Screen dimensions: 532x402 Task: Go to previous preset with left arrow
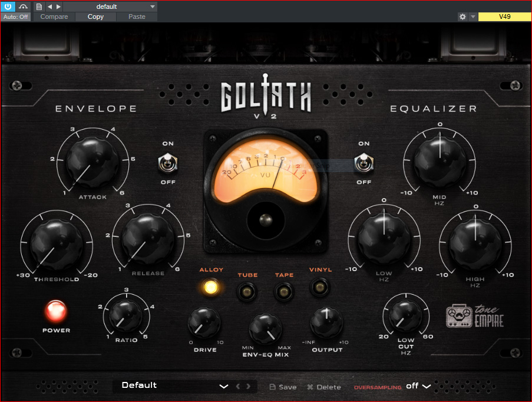click(x=50, y=6)
